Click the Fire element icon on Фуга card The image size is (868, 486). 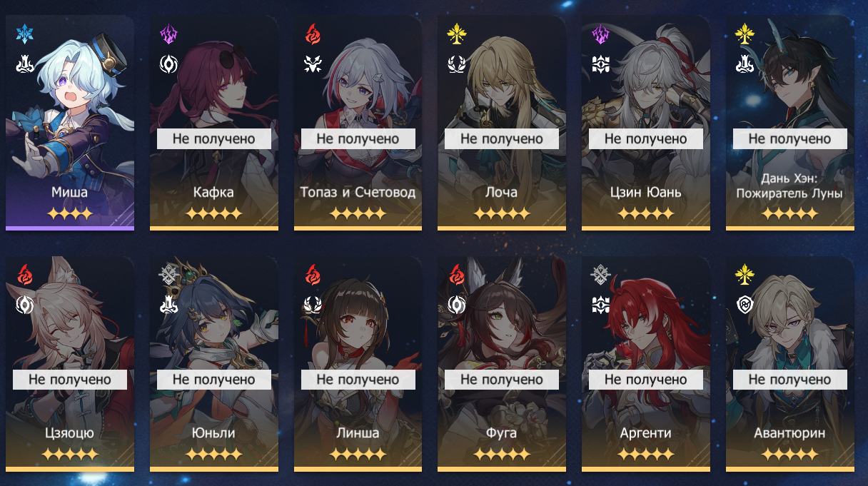pos(456,274)
